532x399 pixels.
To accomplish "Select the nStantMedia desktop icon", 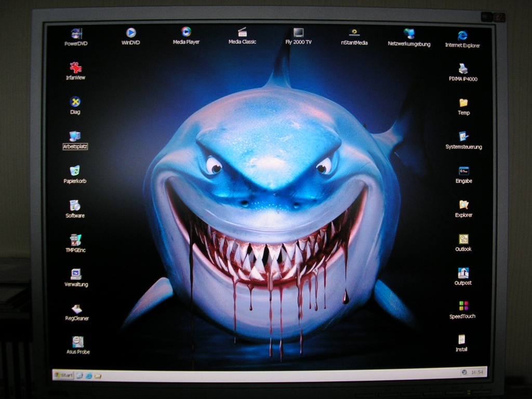I will tap(354, 33).
